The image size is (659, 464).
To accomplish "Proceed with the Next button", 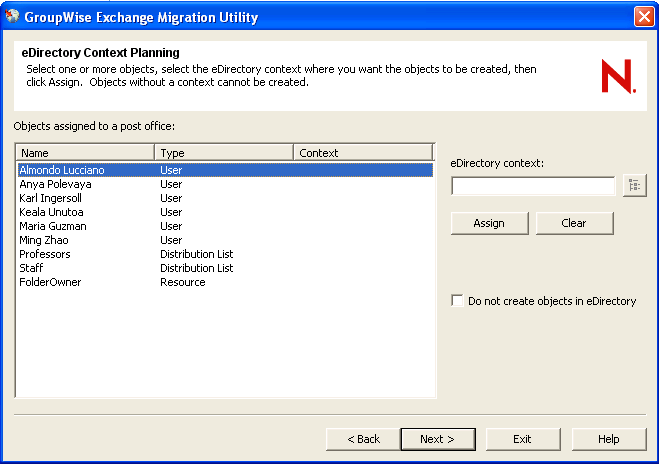I will tap(438, 439).
